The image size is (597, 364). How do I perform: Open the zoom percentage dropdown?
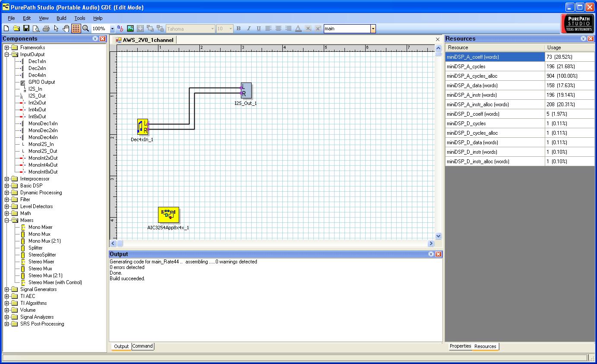tap(113, 28)
